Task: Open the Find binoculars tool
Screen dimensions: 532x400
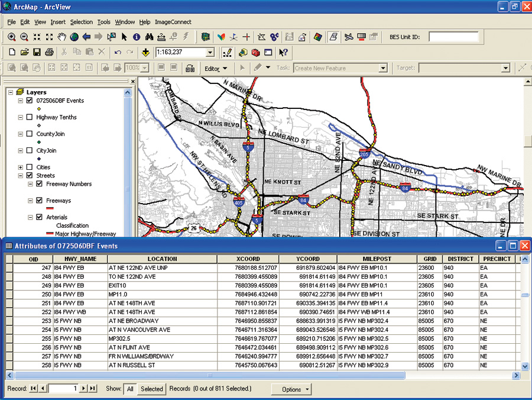Action: coord(150,37)
